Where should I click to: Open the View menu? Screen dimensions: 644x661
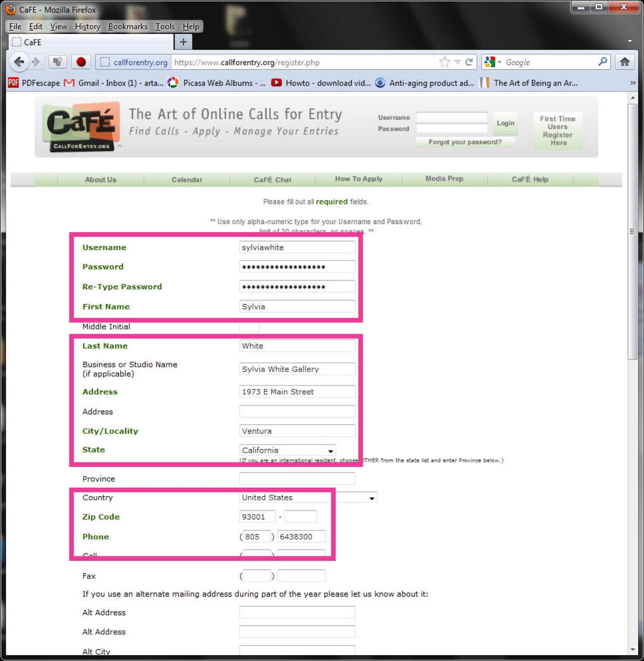[x=59, y=26]
